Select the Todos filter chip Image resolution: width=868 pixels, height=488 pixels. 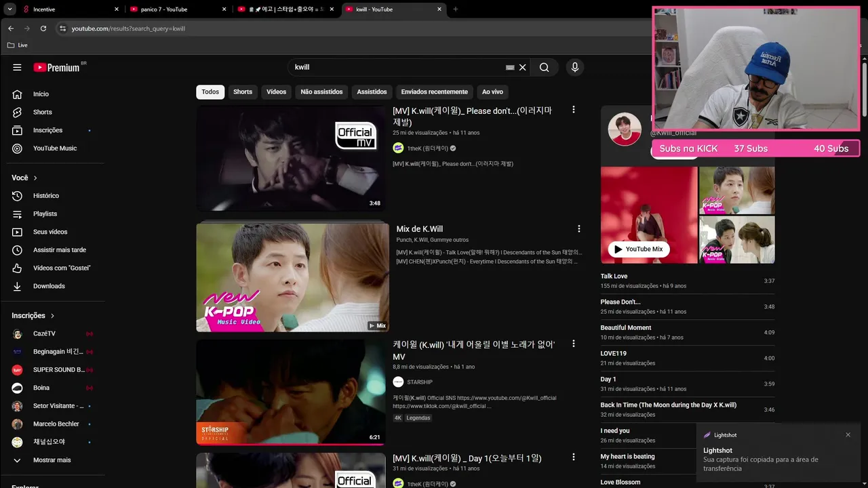pos(210,91)
